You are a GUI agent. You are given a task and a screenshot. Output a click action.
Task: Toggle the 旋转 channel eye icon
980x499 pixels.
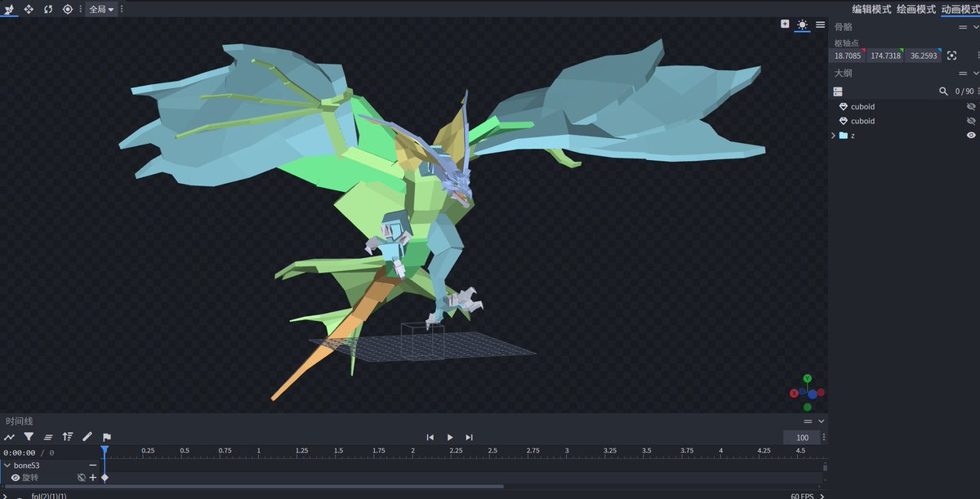16,478
